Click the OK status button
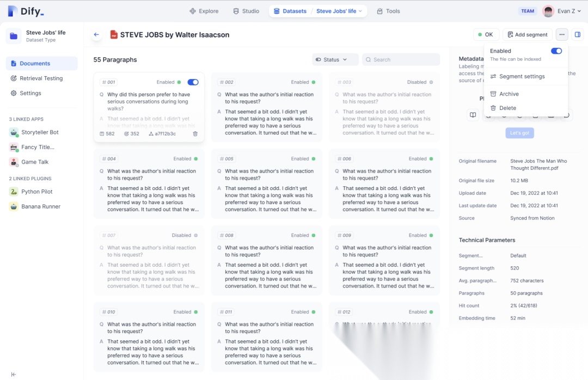The height and width of the screenshot is (380, 588). coord(486,34)
